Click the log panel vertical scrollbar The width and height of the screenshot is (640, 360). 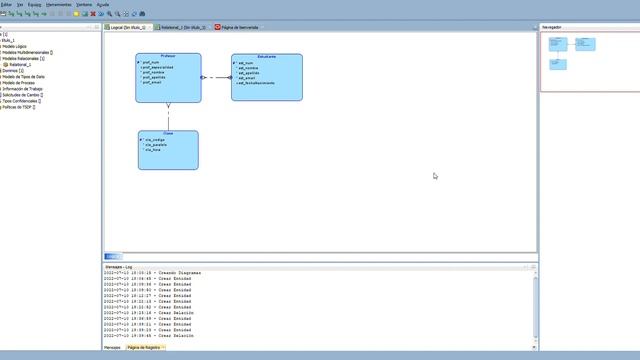click(535, 307)
